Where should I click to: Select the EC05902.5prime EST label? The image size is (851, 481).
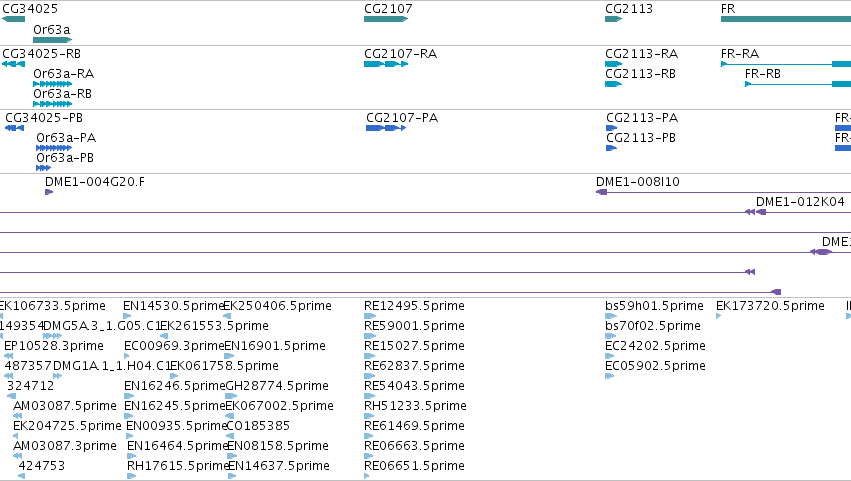655,365
